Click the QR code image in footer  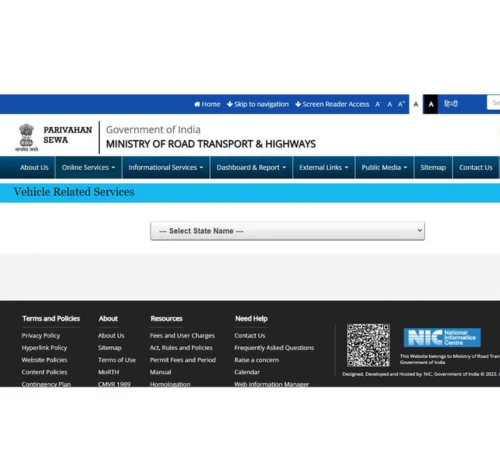(368, 345)
